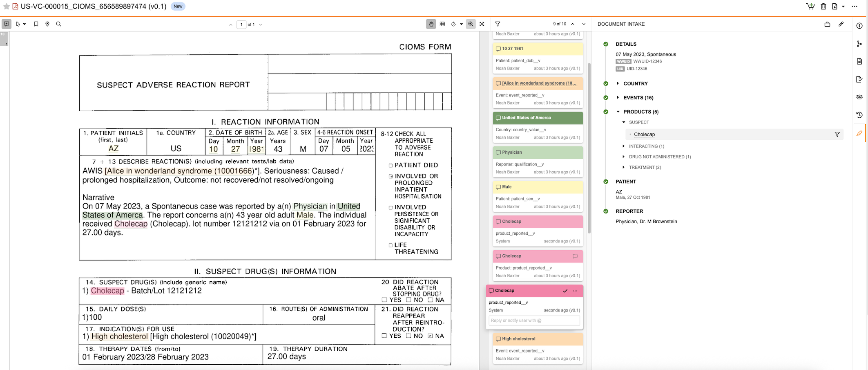Screen dimensions: 868x370
Task: Click the red PDF file icon beside the title
Action: 16,6
